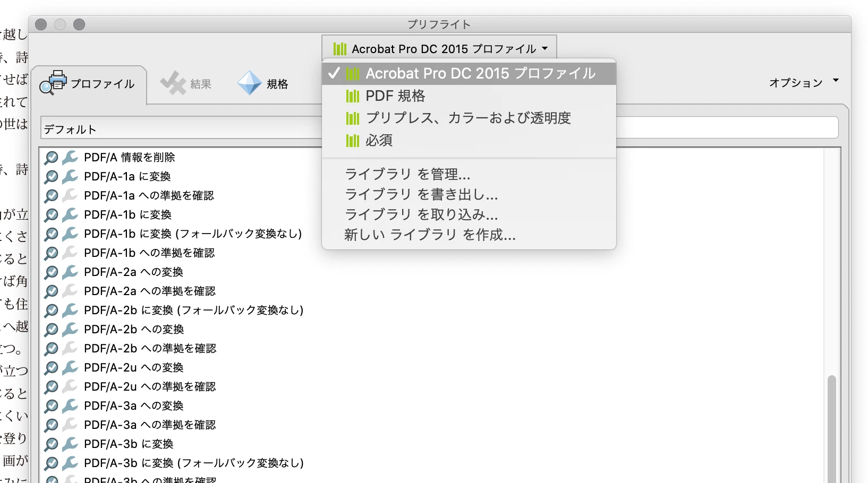This screenshot has height=483, width=868.
Task: Click the デフォルト search field
Action: pos(181,129)
